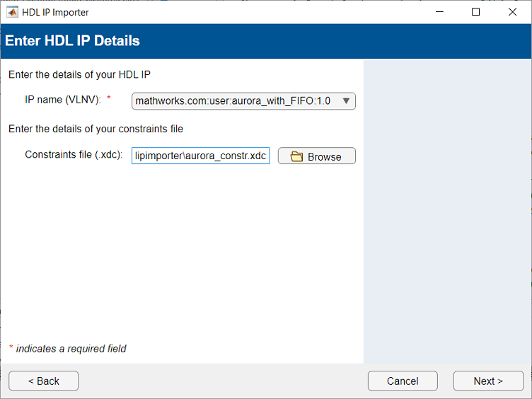Click the "Enter HDL IP Details" header

tap(72, 41)
